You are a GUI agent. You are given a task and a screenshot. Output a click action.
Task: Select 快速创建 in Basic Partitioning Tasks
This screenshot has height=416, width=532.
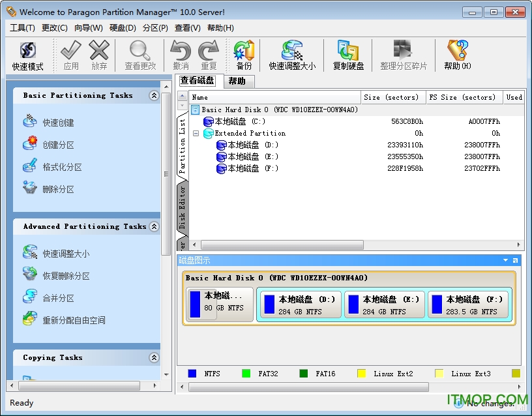58,123
